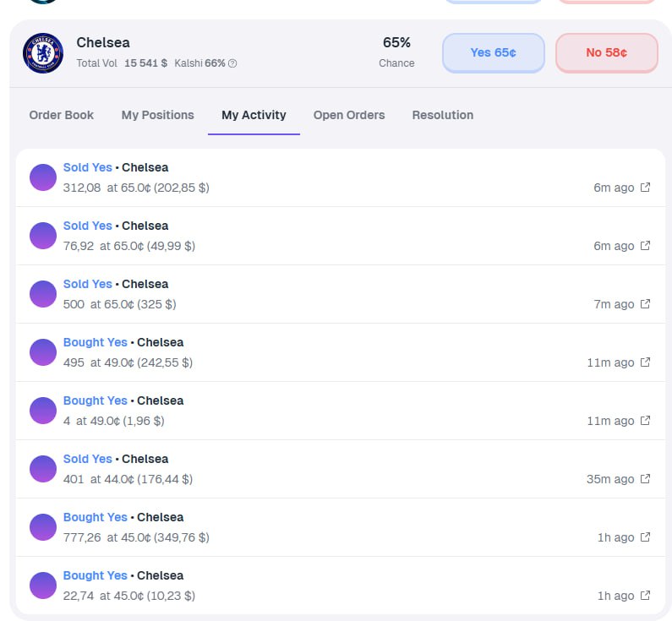This screenshot has width=672, height=621.
Task: Click '495 at 49.0¢ (242,55 $)' text
Action: [128, 362]
